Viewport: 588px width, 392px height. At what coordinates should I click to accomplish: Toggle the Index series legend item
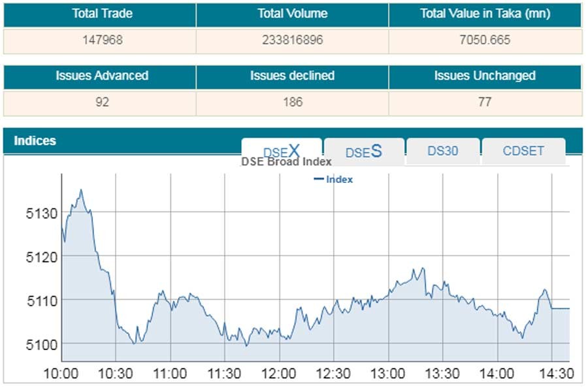(333, 179)
